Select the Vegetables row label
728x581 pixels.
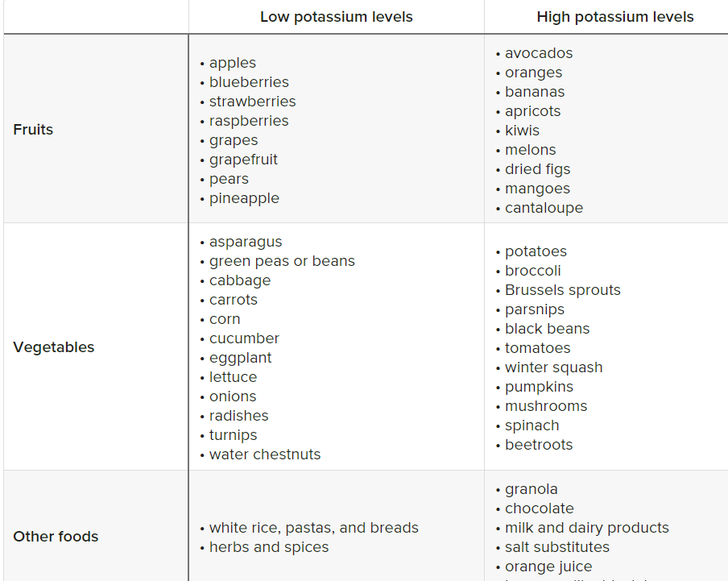53,347
